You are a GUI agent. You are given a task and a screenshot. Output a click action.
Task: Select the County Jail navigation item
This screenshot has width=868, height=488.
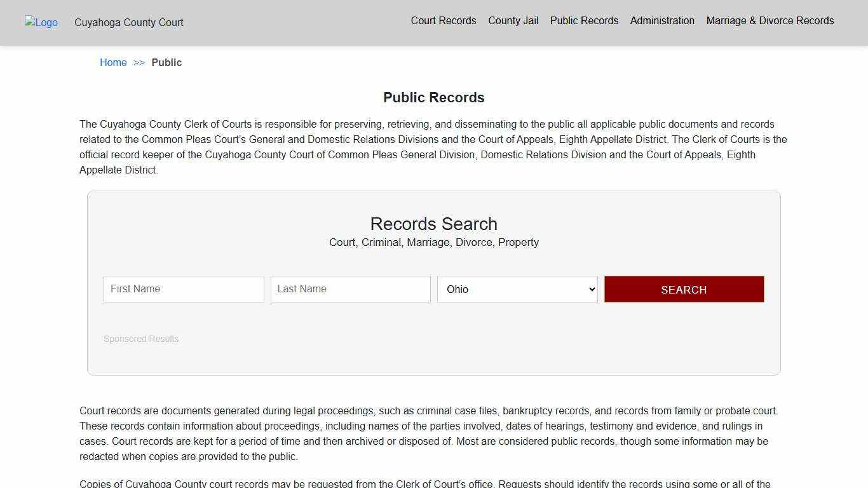tap(513, 20)
